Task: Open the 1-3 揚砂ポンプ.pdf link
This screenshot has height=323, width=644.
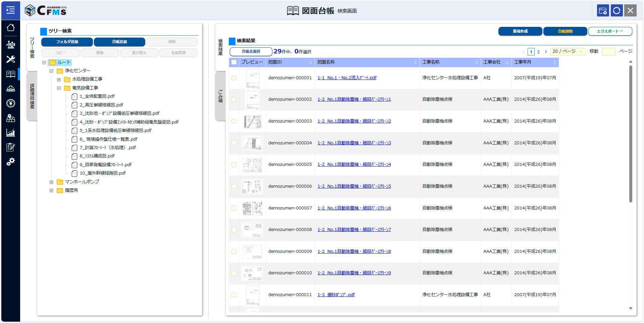Action: click(336, 295)
